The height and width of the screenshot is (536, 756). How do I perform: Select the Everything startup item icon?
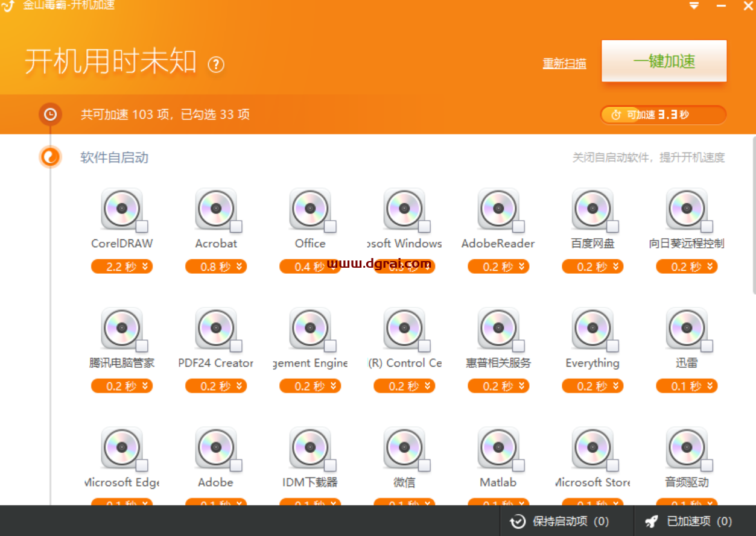(x=592, y=329)
